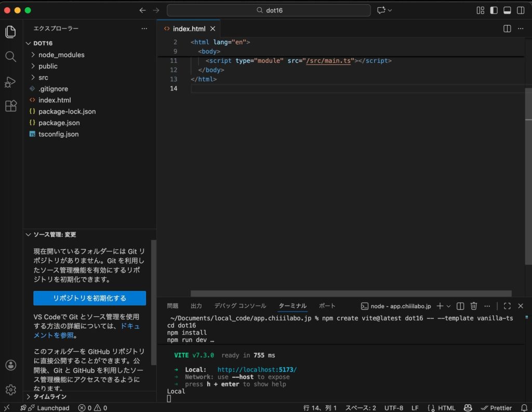Open the Copilot icon in status bar
Image resolution: width=532 pixels, height=412 pixels.
[467, 408]
